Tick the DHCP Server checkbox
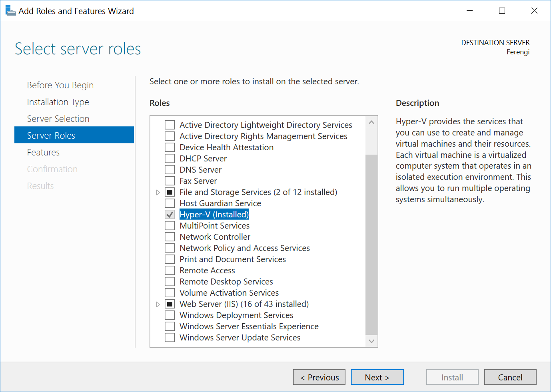The width and height of the screenshot is (551, 392). tap(170, 159)
